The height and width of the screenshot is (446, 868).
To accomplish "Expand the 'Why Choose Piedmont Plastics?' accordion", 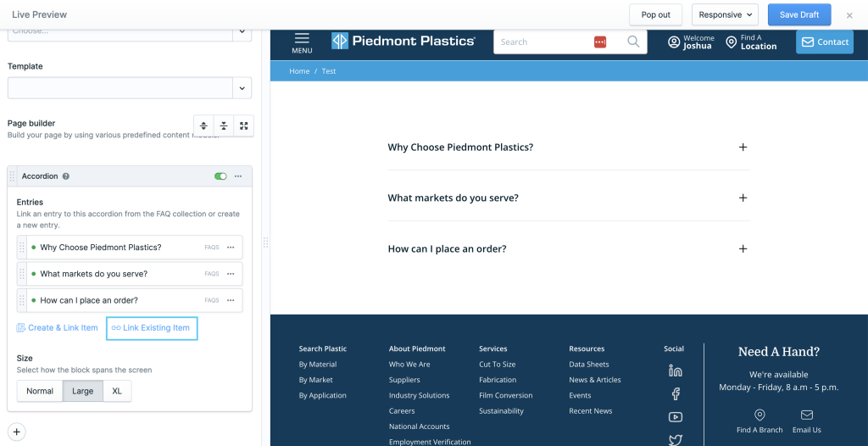I will pos(743,147).
